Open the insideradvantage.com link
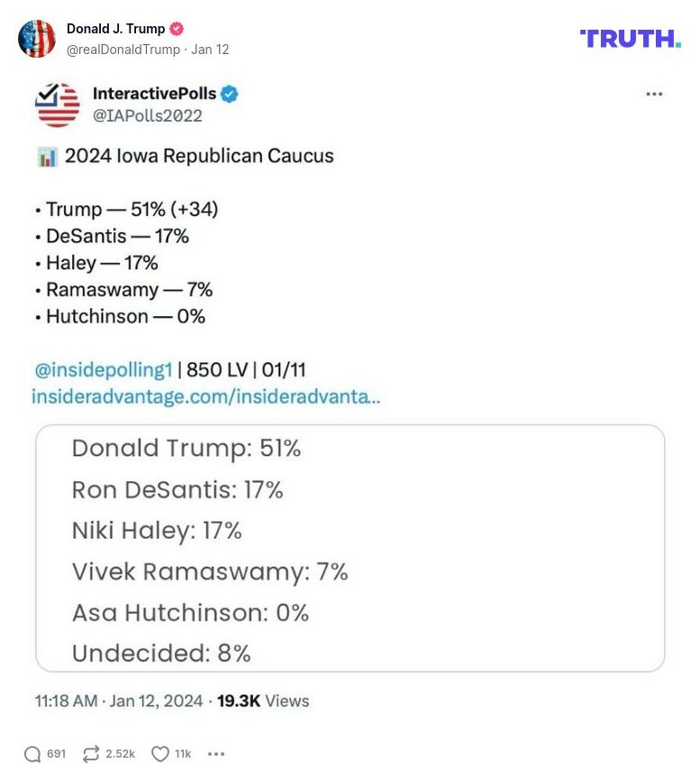 205,396
